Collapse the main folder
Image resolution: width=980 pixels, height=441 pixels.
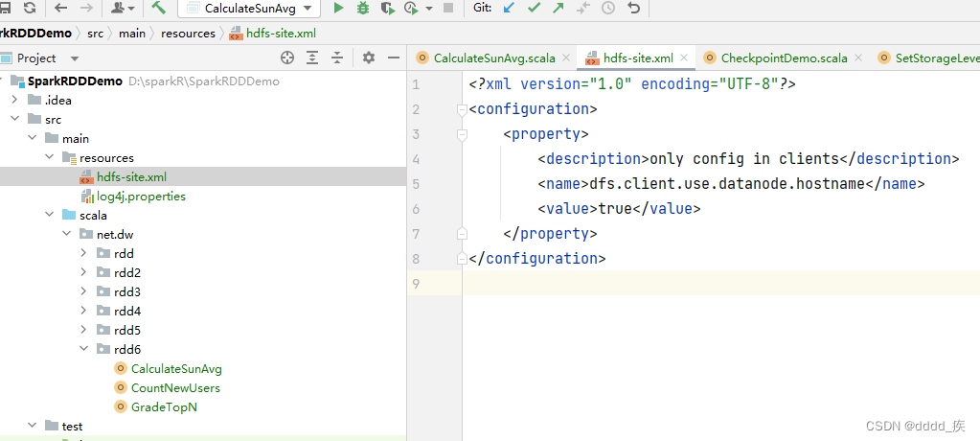pos(32,138)
